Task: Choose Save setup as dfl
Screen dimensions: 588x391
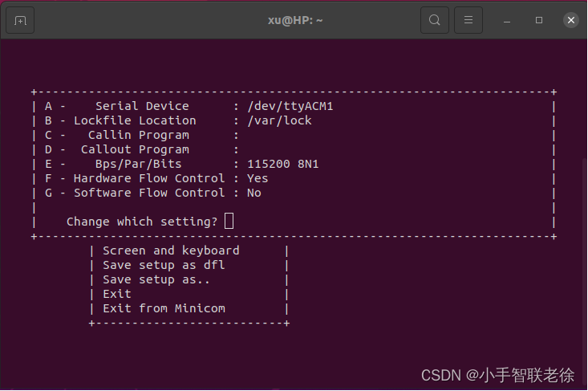Action: [x=164, y=265]
